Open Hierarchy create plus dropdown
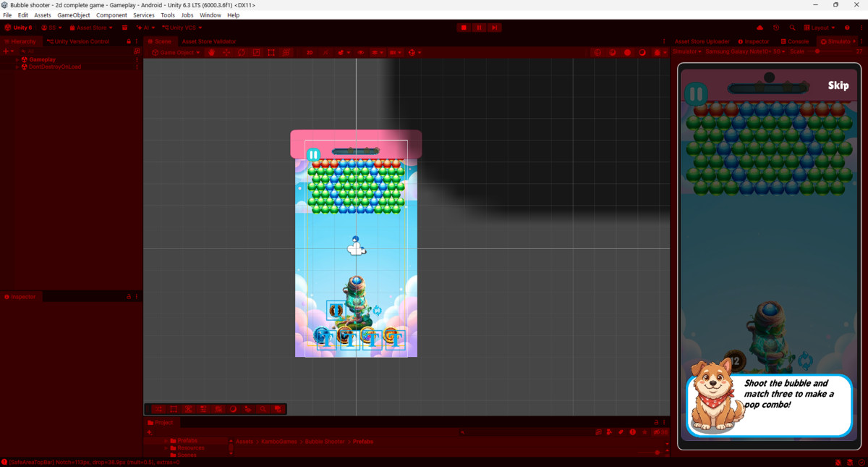The width and height of the screenshot is (868, 467). pos(8,51)
